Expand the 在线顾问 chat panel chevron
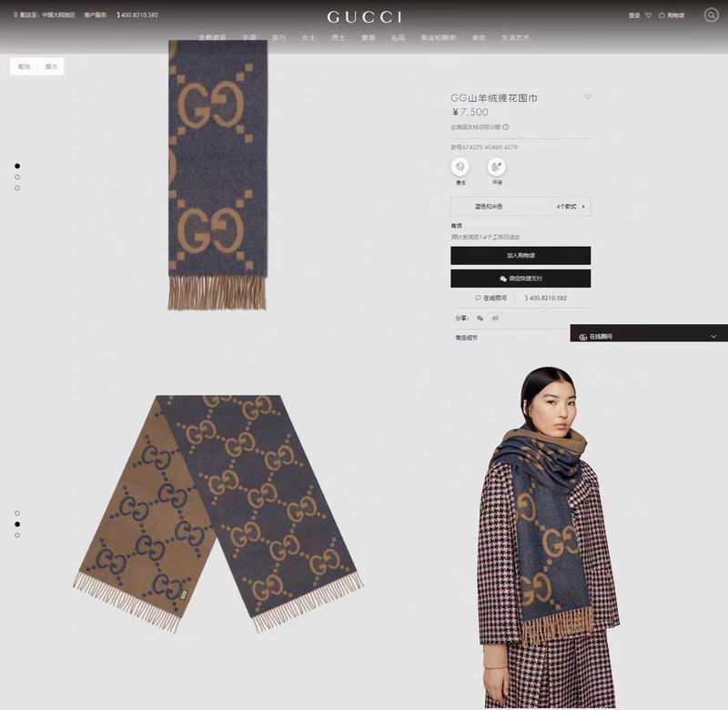This screenshot has width=728, height=710. click(713, 336)
